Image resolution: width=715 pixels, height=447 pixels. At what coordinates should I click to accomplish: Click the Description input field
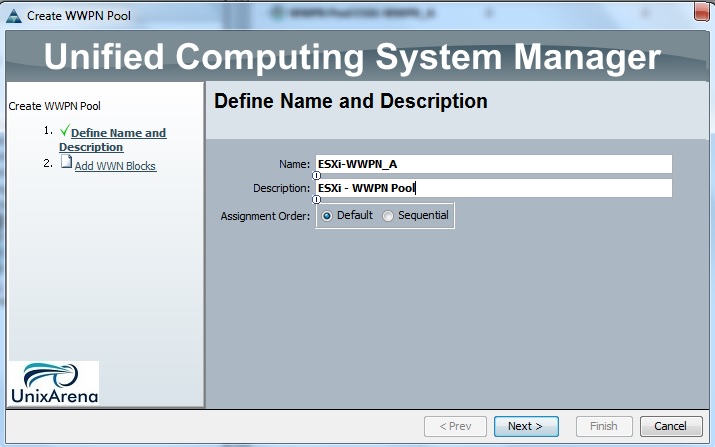coord(493,188)
